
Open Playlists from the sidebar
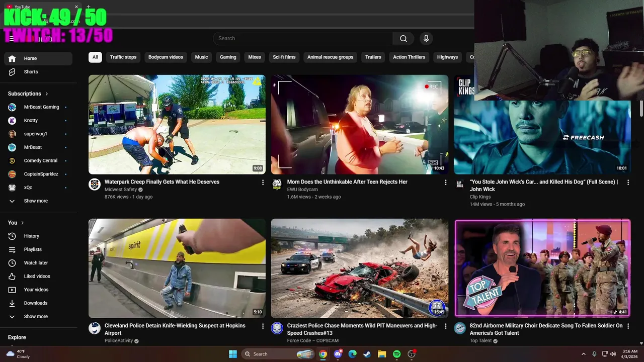click(38, 249)
